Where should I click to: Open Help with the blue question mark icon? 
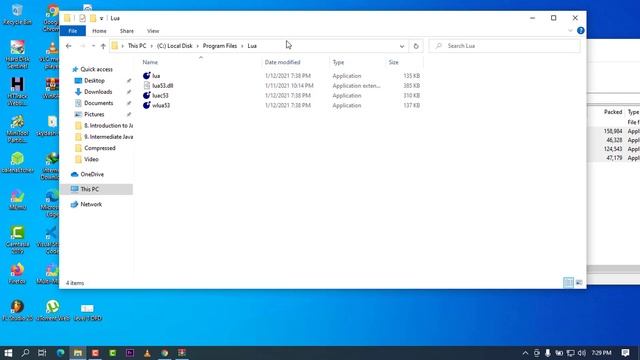pos(580,31)
